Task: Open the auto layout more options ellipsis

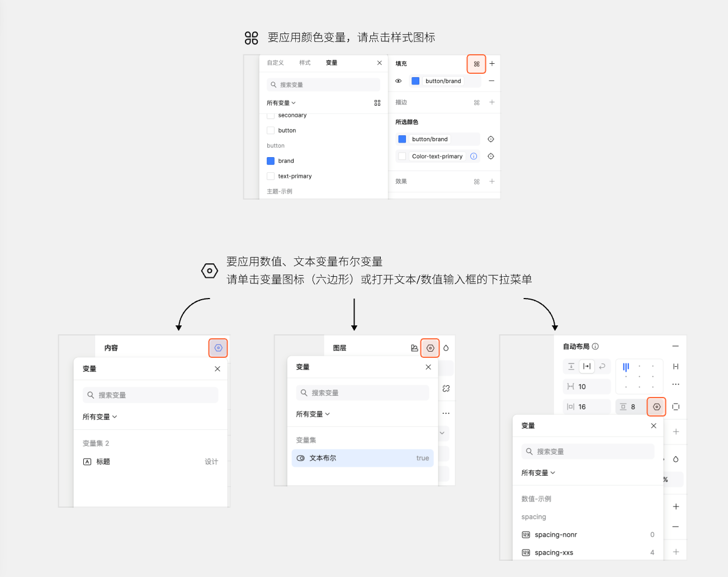Action: [x=675, y=385]
